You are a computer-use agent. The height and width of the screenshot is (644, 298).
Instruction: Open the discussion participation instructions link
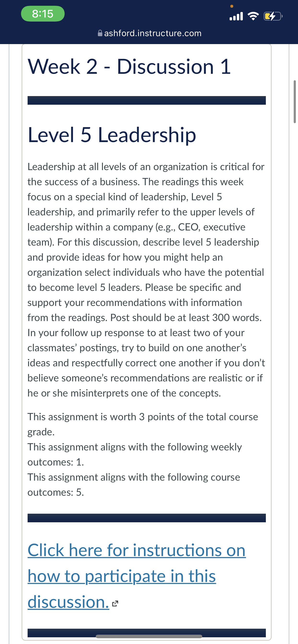click(x=137, y=576)
